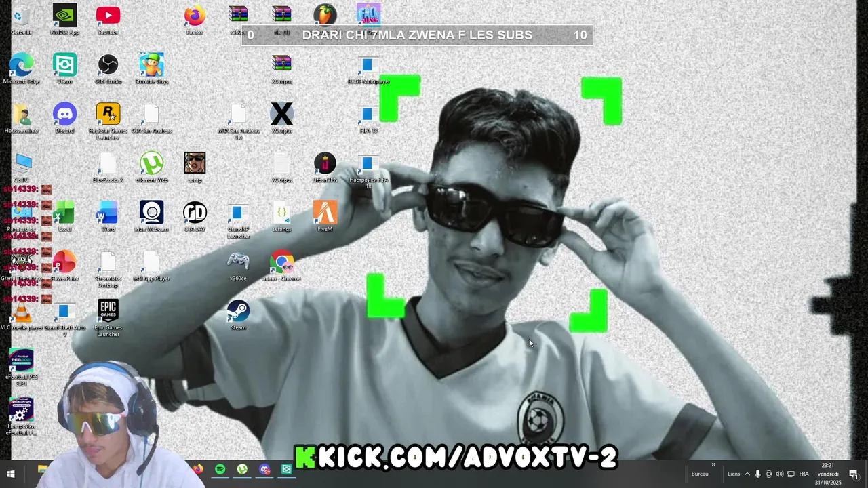This screenshot has height=488, width=868.
Task: Launch Epic Games Launcher
Action: pos(108,319)
